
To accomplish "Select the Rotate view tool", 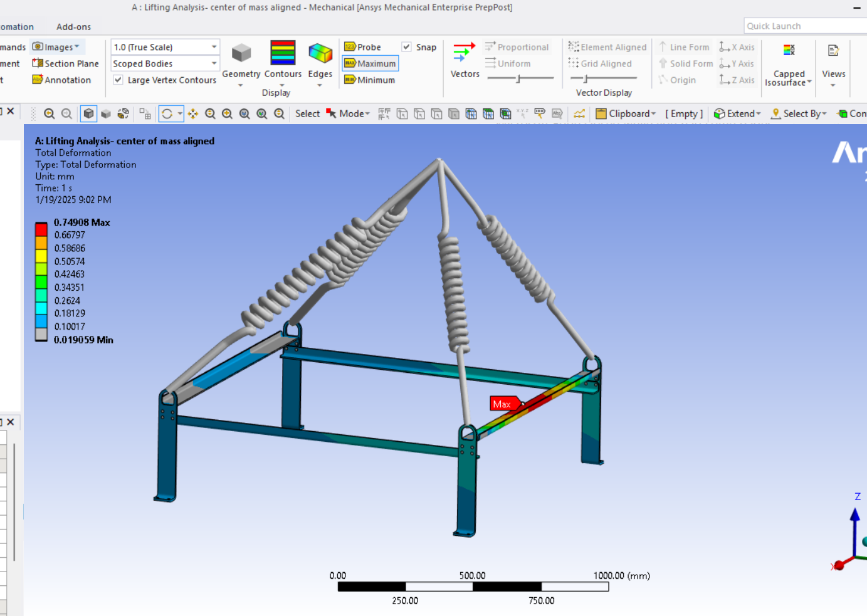I will pyautogui.click(x=167, y=113).
